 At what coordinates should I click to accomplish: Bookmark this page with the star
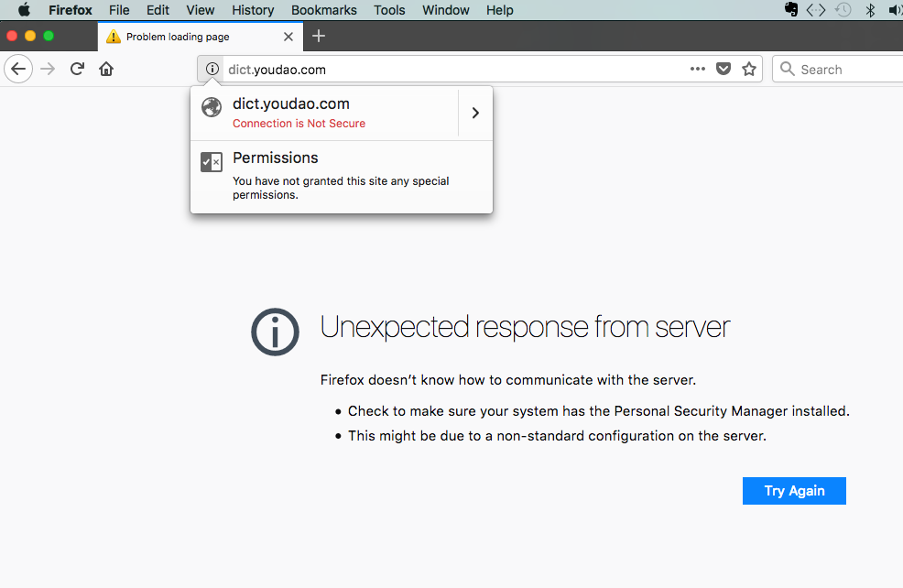[748, 69]
